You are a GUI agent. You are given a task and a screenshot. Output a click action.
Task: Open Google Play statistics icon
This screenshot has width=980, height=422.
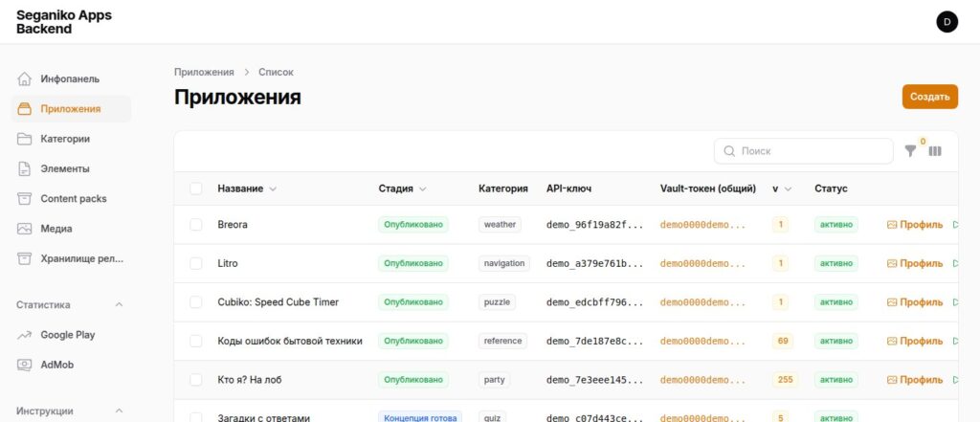click(24, 335)
